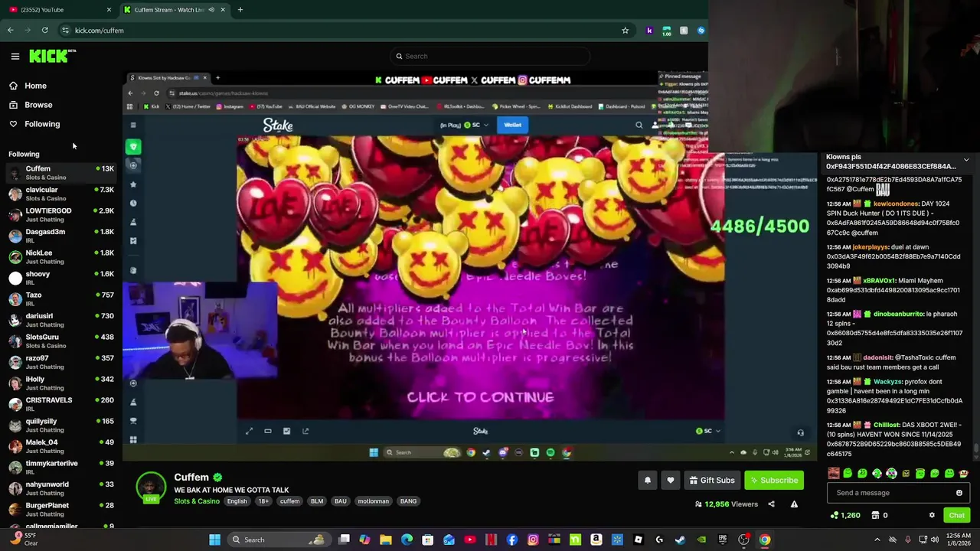
Task: Click the BLM tag
Action: 317,501
